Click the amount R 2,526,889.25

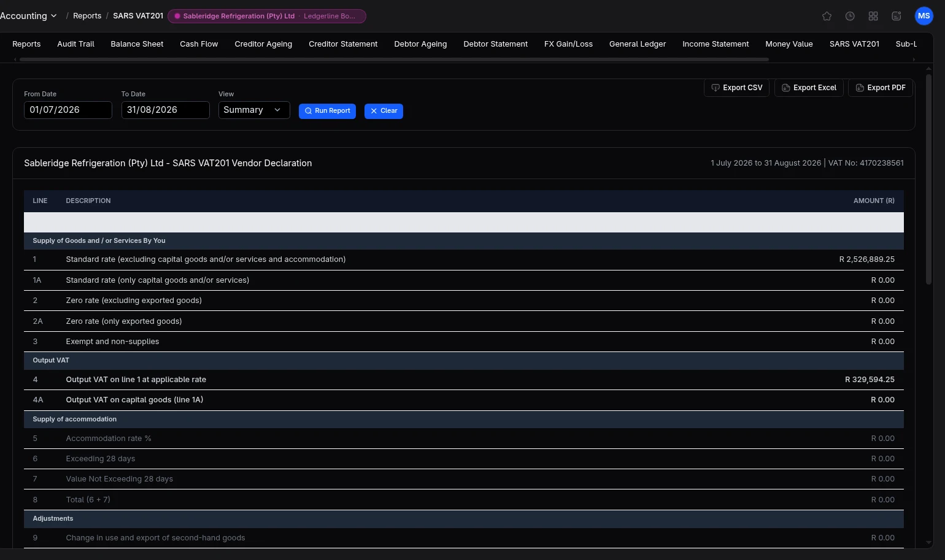866,259
